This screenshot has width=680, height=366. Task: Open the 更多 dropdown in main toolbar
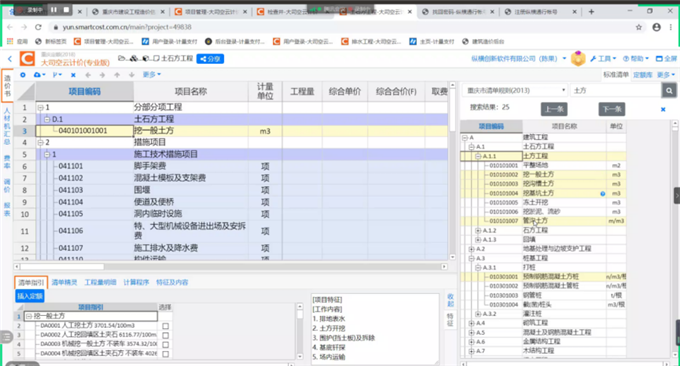click(x=152, y=75)
